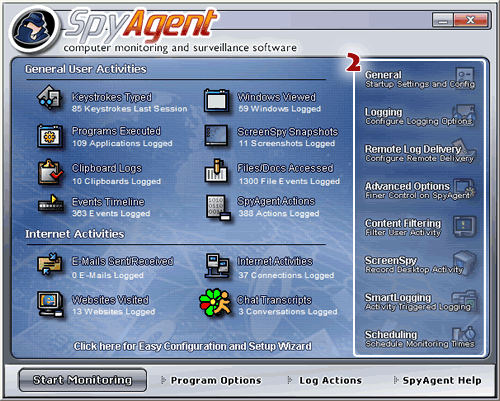Click "85 Keystrokes Last Session" text
This screenshot has width=500, height=401.
pyautogui.click(x=129, y=109)
